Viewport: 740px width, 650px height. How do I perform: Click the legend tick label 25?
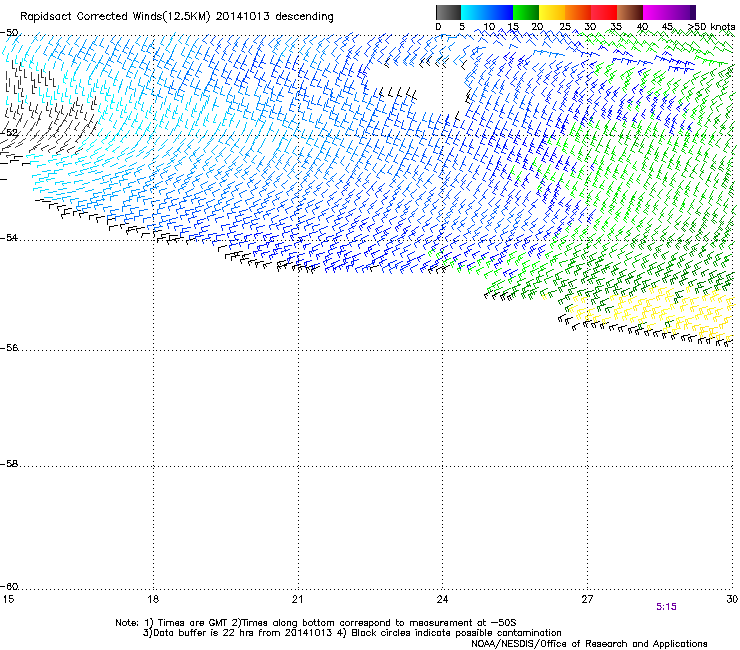point(565,27)
